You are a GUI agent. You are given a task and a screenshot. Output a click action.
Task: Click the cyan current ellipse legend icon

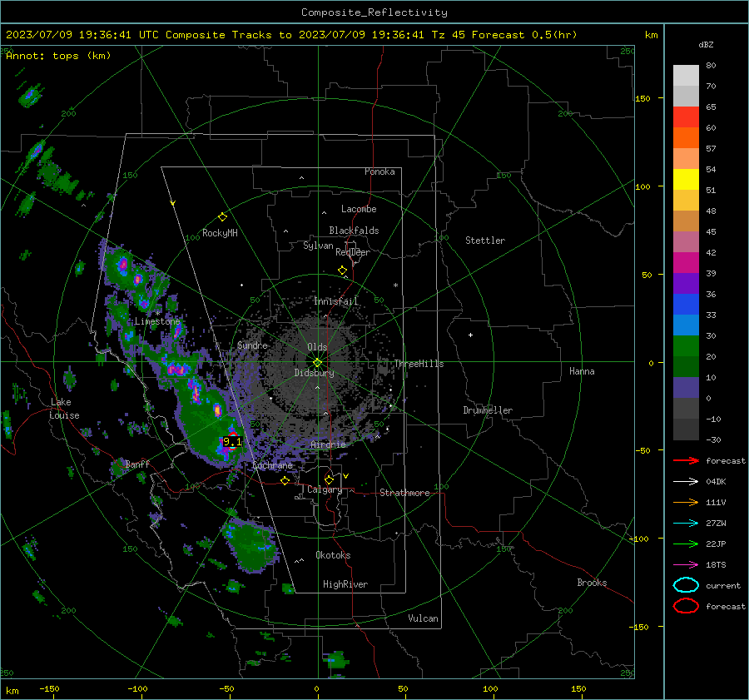(x=686, y=585)
